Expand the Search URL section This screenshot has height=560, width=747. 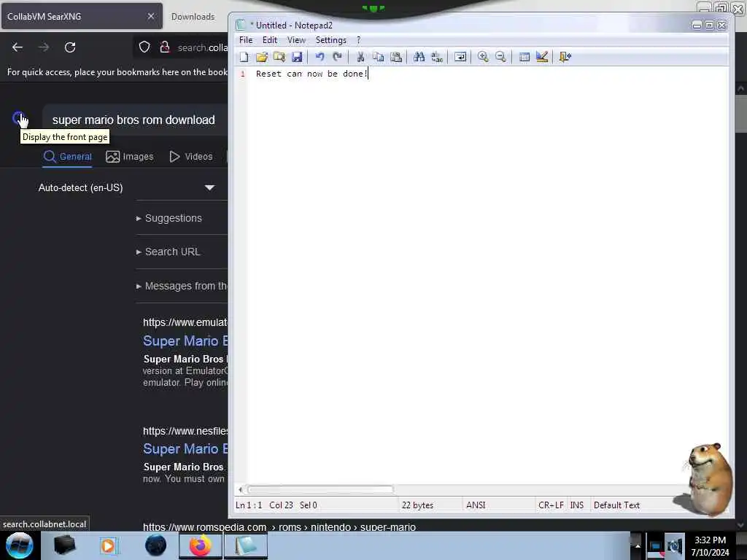169,252
